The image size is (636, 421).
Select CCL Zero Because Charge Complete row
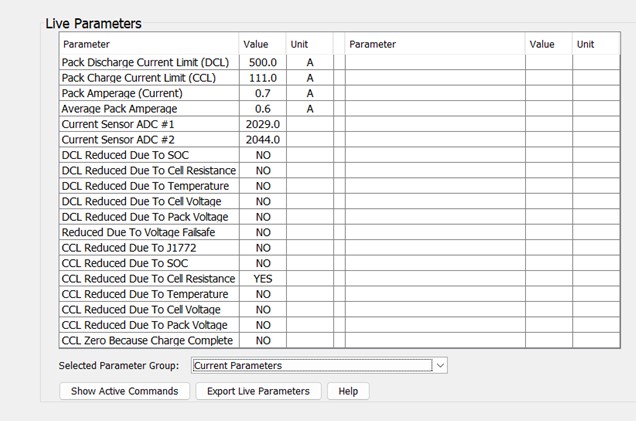point(146,340)
